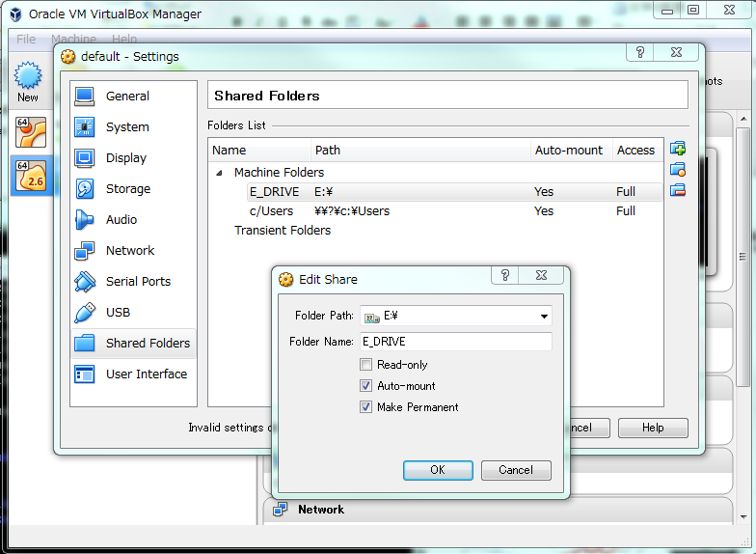
Task: Click Cancel in Edit Share dialog
Action: click(x=516, y=470)
